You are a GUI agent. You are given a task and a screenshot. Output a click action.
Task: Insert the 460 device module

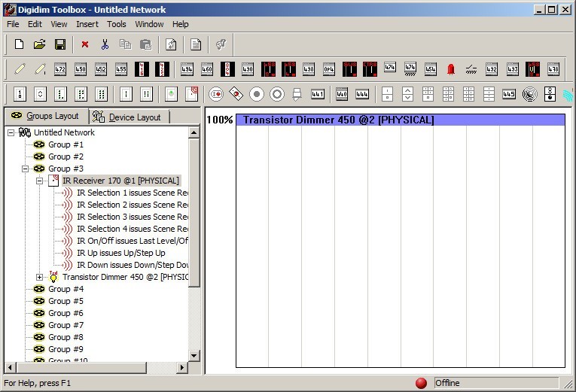point(207,69)
